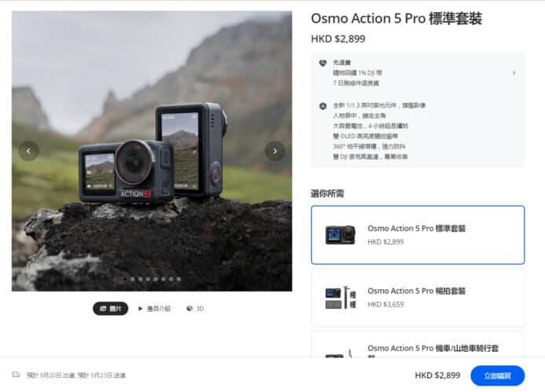Click the product features badge icon
This screenshot has height=392, width=545.
(x=323, y=106)
